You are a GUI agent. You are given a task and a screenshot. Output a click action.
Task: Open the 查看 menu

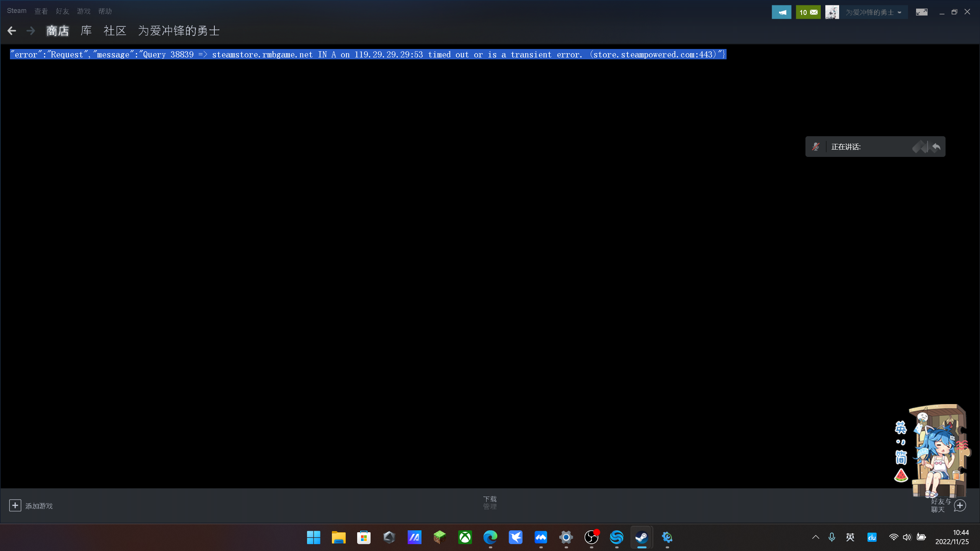click(x=41, y=11)
